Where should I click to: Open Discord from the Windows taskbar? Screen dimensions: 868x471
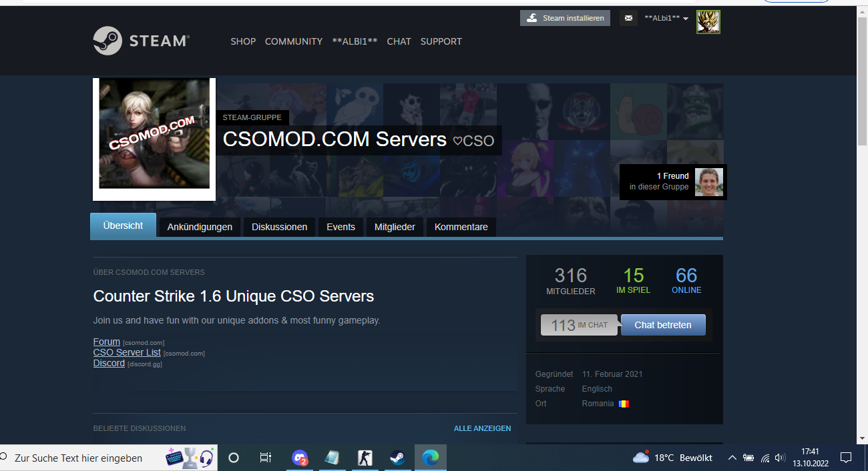[300, 458]
